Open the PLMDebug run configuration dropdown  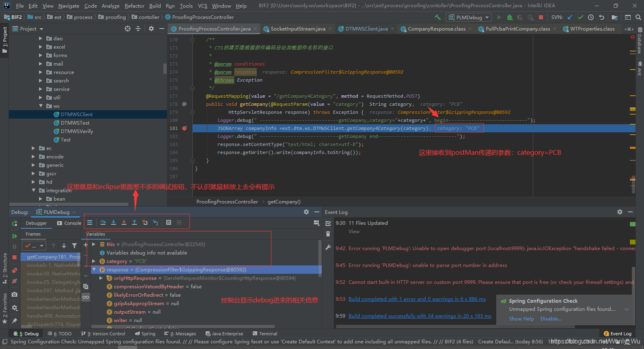coord(469,17)
